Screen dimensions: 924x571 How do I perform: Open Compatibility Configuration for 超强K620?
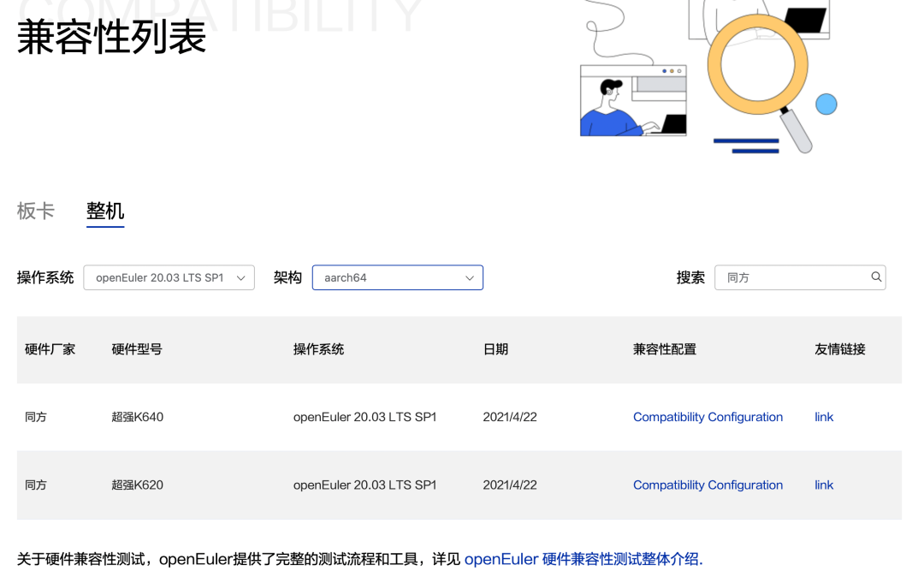point(708,485)
